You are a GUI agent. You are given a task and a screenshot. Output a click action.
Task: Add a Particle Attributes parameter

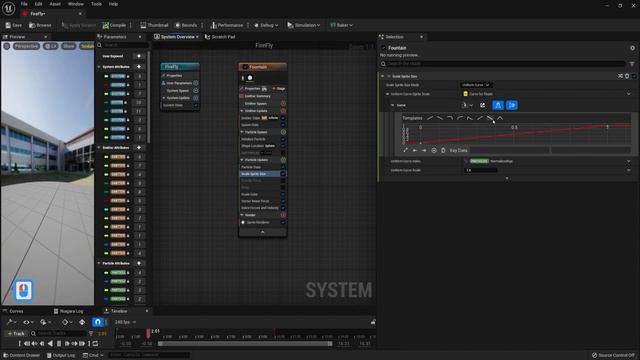[139, 263]
